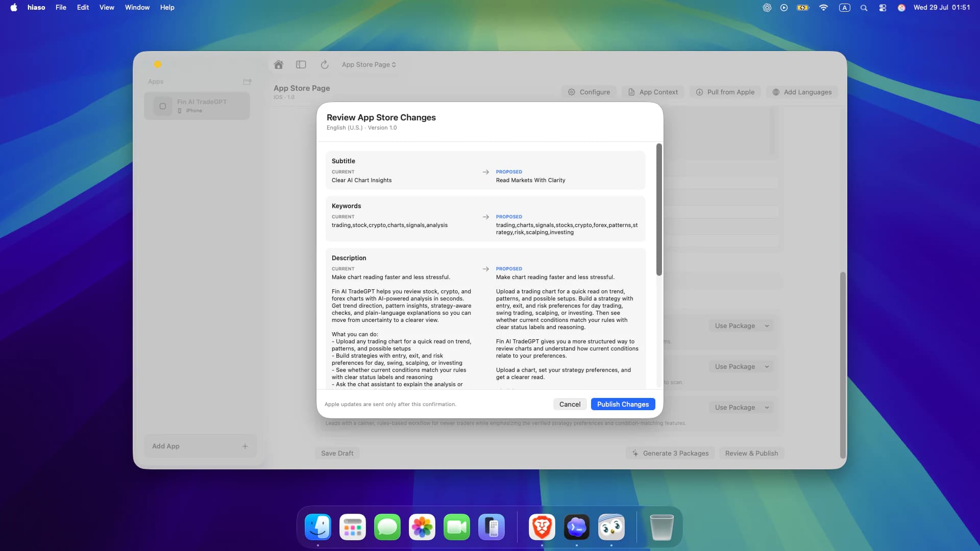980x551 pixels.
Task: Cancel the Review App Store Changes dialog
Action: pos(570,404)
